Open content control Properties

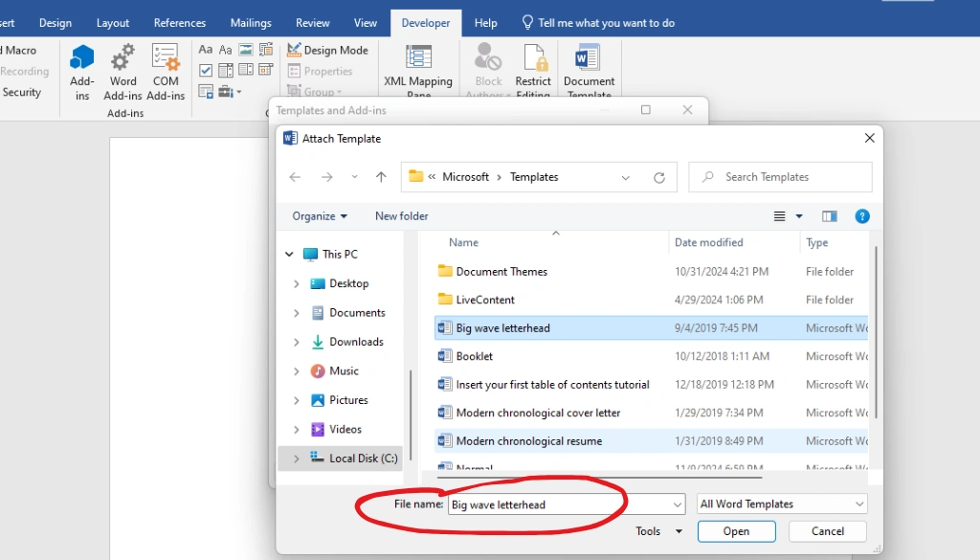click(x=320, y=71)
